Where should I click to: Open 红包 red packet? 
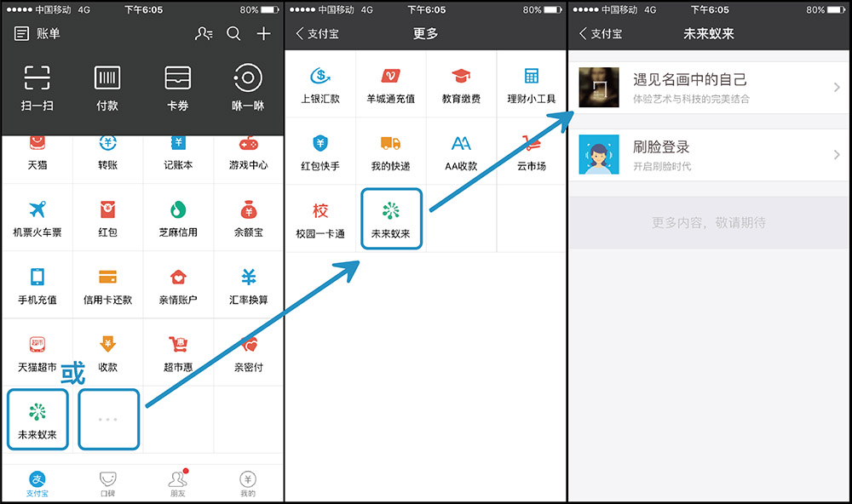(107, 218)
